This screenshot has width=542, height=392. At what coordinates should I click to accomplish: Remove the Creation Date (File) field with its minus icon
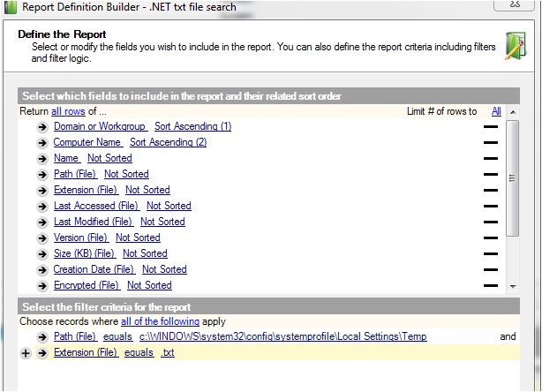[x=491, y=269]
